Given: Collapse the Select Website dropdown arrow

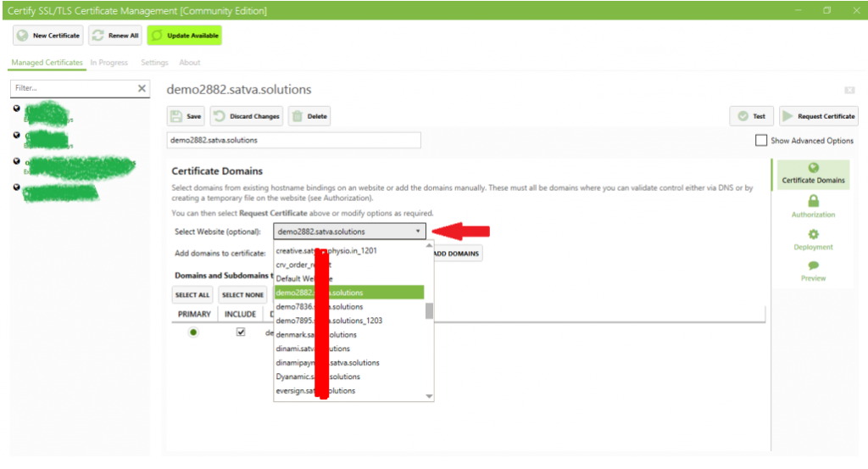Looking at the screenshot, I should point(418,232).
